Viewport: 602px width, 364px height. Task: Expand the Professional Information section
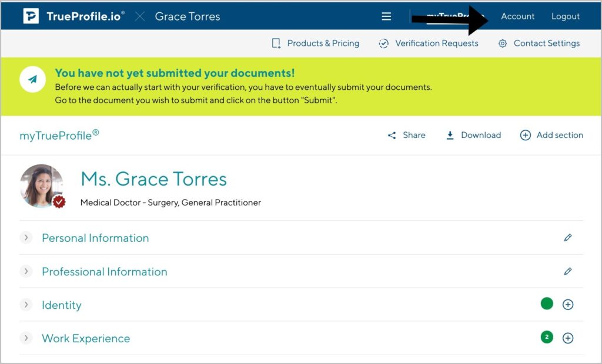[x=26, y=272]
